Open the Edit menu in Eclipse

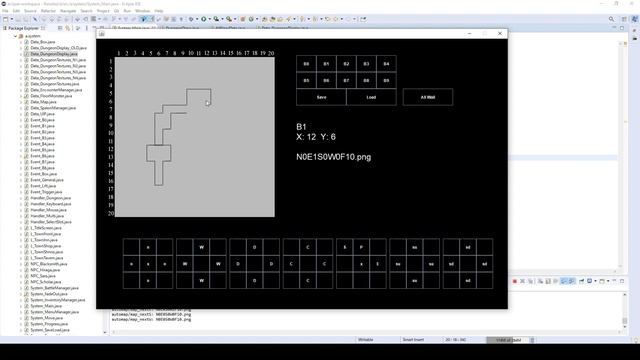(x=16, y=11)
